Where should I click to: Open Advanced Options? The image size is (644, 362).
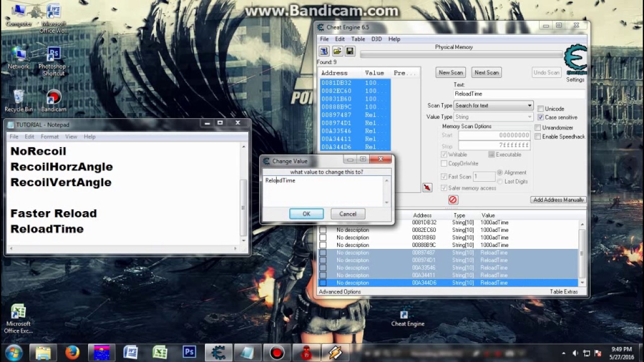[340, 292]
